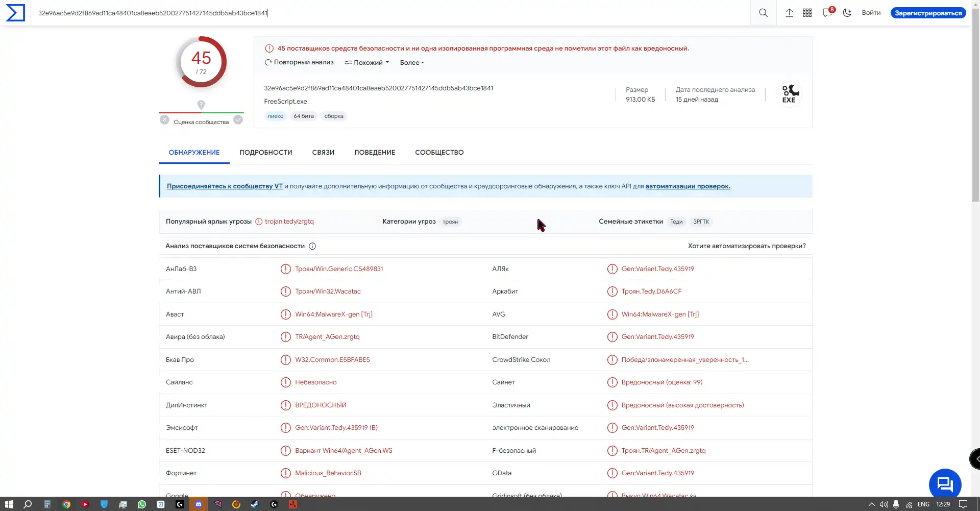This screenshot has width=980, height=511.
Task: Click the community score positive vote icon
Action: [x=238, y=120]
